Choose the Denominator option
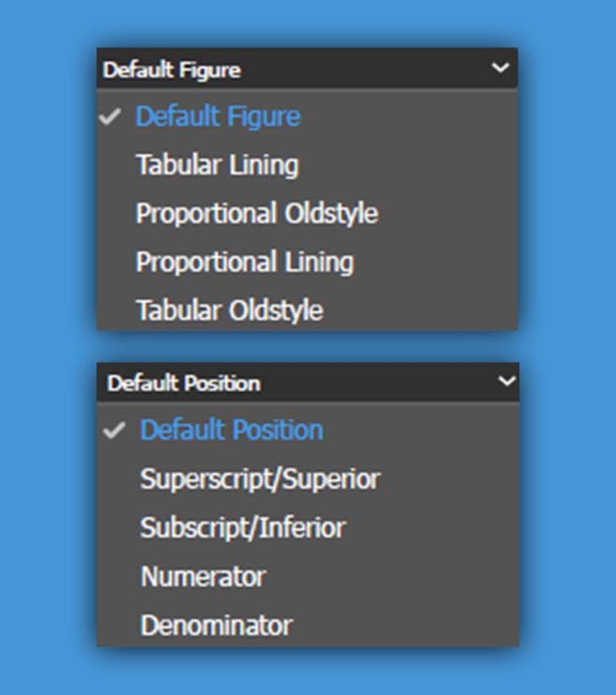616x695 pixels. (217, 626)
